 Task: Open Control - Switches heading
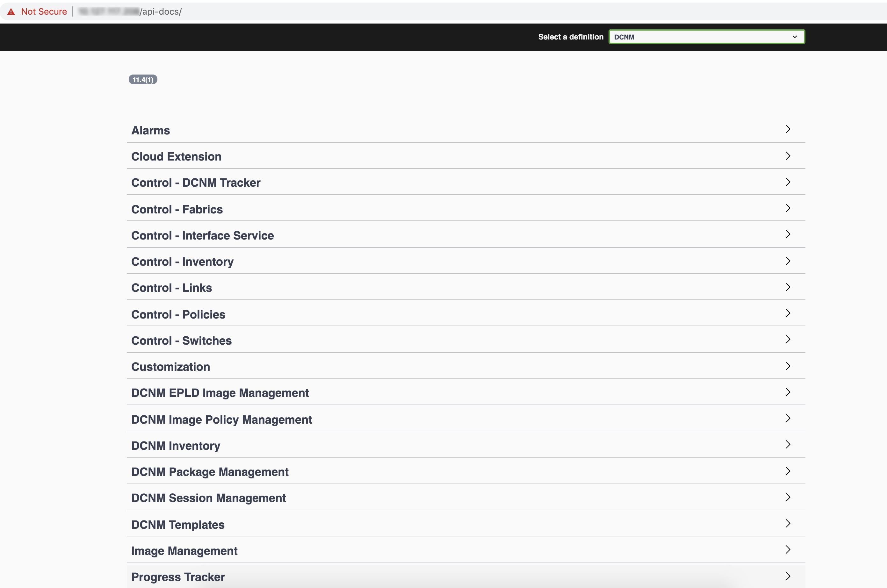click(x=182, y=341)
